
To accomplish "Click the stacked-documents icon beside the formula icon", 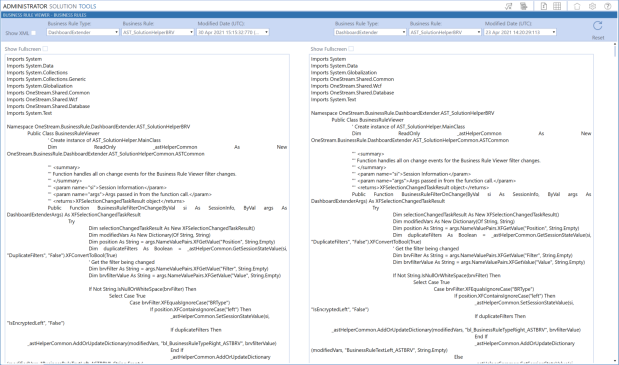I will [523, 6].
